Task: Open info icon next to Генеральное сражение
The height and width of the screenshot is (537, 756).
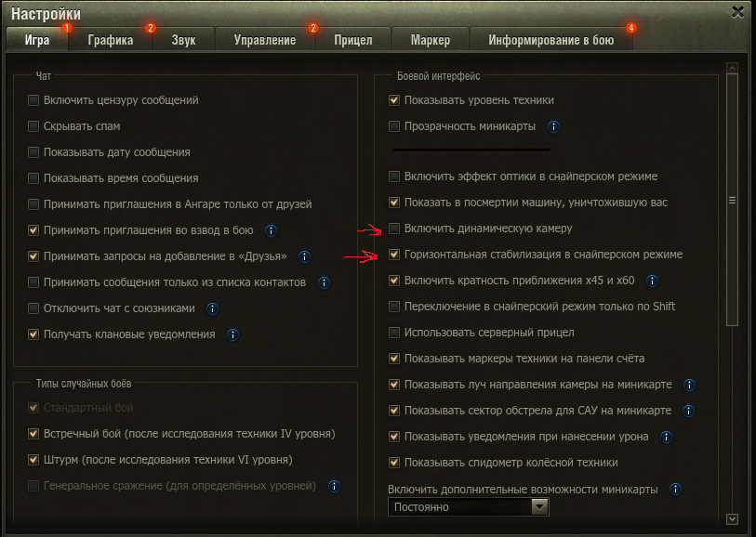Action: (x=334, y=487)
